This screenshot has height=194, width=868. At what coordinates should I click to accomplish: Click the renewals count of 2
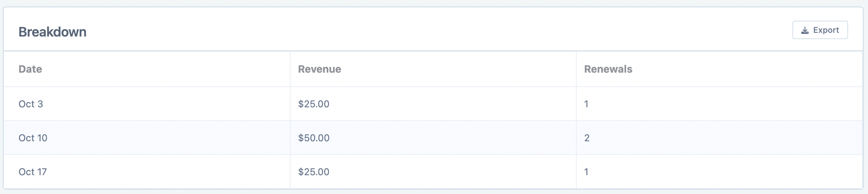[x=587, y=138]
